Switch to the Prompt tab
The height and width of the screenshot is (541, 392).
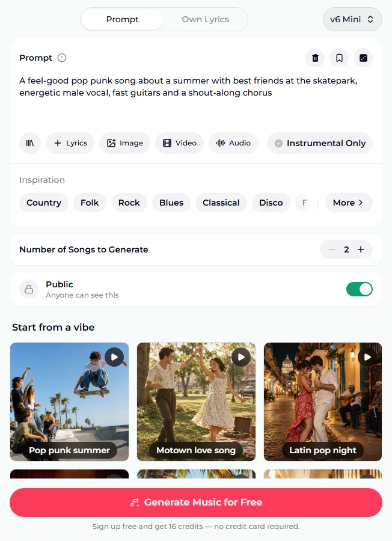point(122,19)
